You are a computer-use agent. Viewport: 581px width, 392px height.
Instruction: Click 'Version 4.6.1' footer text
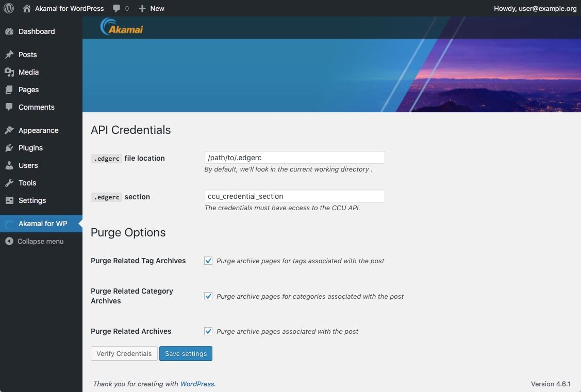click(551, 384)
